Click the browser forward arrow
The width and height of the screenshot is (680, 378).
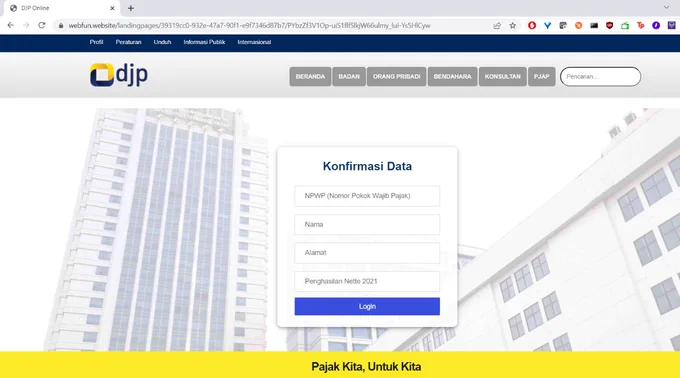(x=26, y=26)
